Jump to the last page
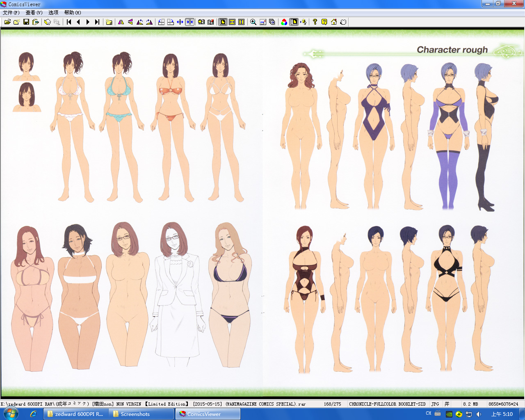 click(x=97, y=22)
